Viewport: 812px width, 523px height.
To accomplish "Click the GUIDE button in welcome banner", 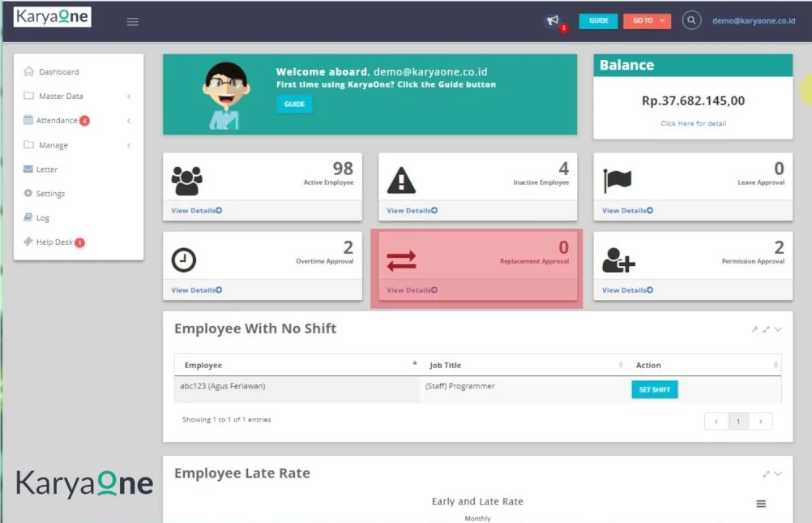I will (294, 104).
